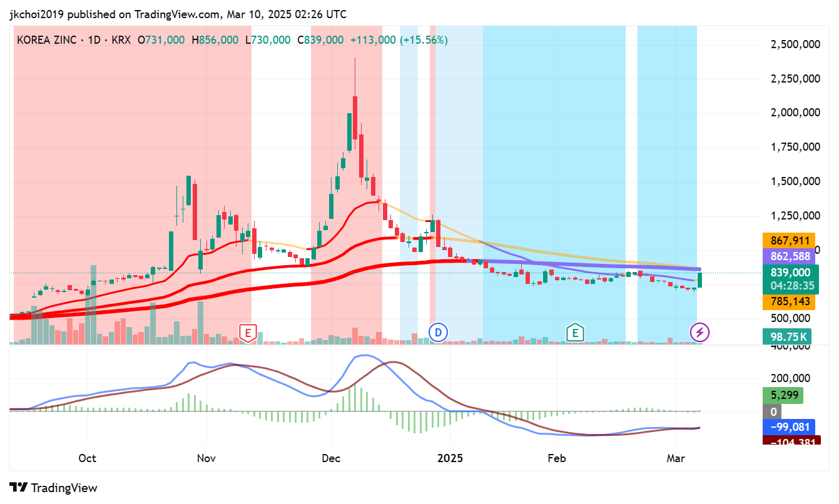Click the 2,500,000 price axis label
839x504 pixels.
coord(795,44)
